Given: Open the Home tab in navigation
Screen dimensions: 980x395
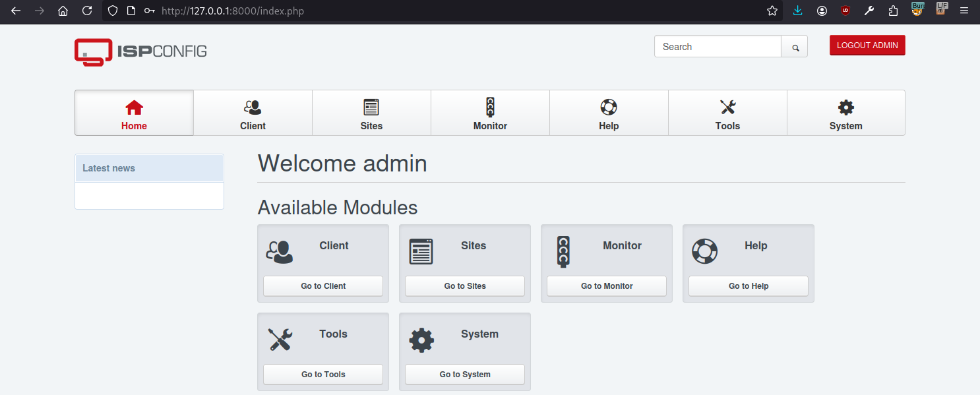Looking at the screenshot, I should (134, 113).
